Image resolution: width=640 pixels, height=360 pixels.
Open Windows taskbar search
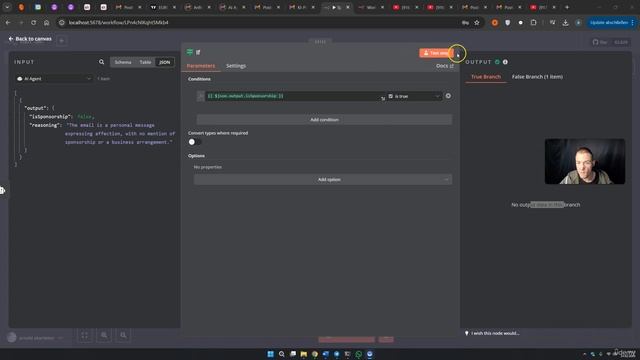click(282, 354)
